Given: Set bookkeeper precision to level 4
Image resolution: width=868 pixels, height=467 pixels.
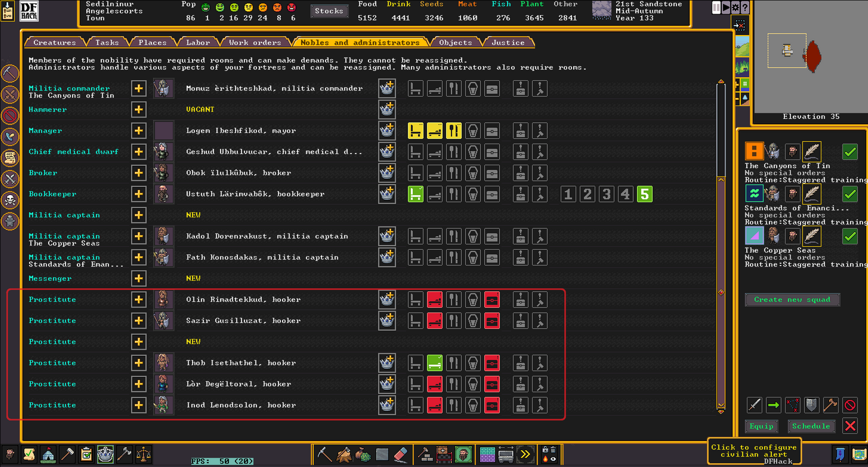Looking at the screenshot, I should pyautogui.click(x=626, y=194).
